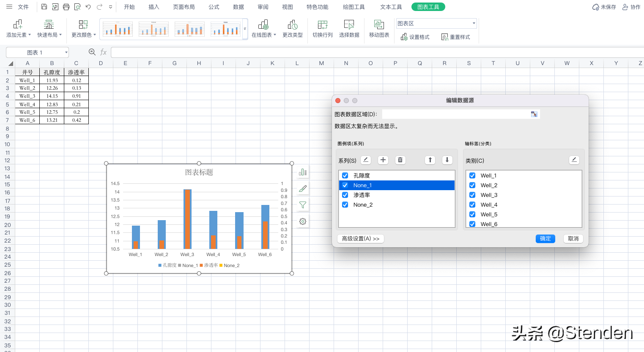This screenshot has height=352, width=644.
Task: Uncheck the Well_2 category checkbox
Action: pos(472,185)
